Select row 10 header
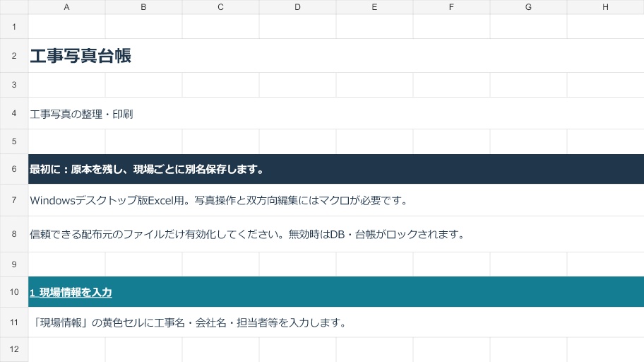 (14, 292)
